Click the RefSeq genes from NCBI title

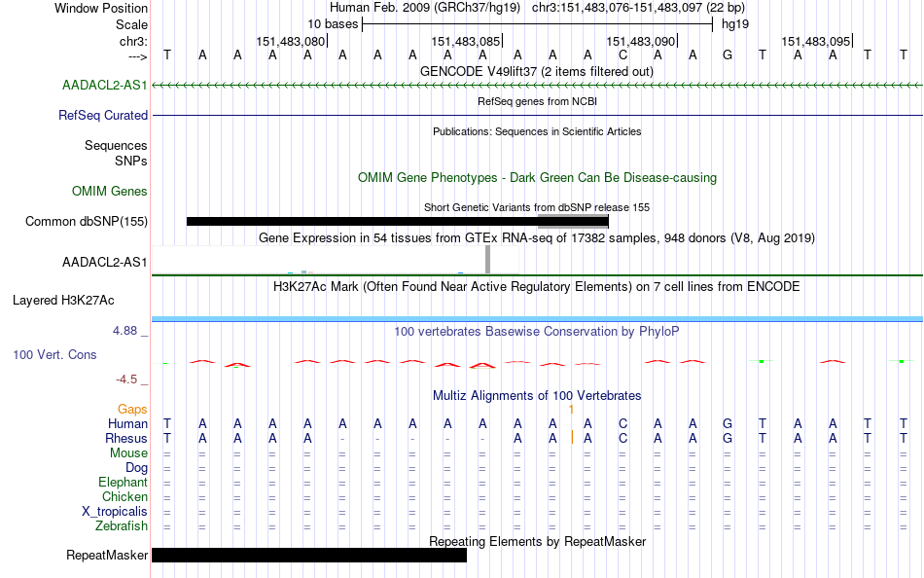[x=537, y=102]
